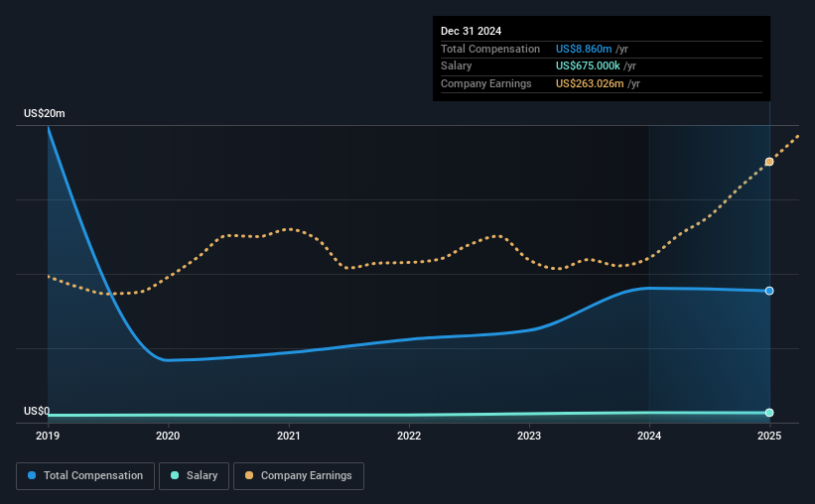
Task: Click the Dec 31 2024 tooltip date
Action: [471, 31]
